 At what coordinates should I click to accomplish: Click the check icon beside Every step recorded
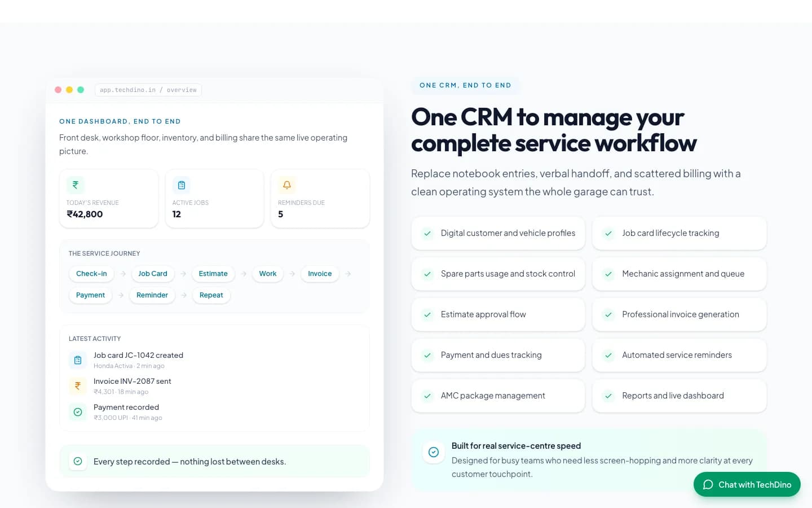[x=78, y=461]
